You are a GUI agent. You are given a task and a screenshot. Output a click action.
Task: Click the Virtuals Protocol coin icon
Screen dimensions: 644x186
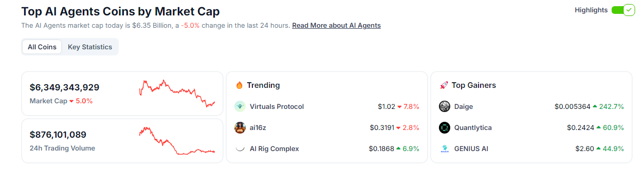tap(240, 106)
